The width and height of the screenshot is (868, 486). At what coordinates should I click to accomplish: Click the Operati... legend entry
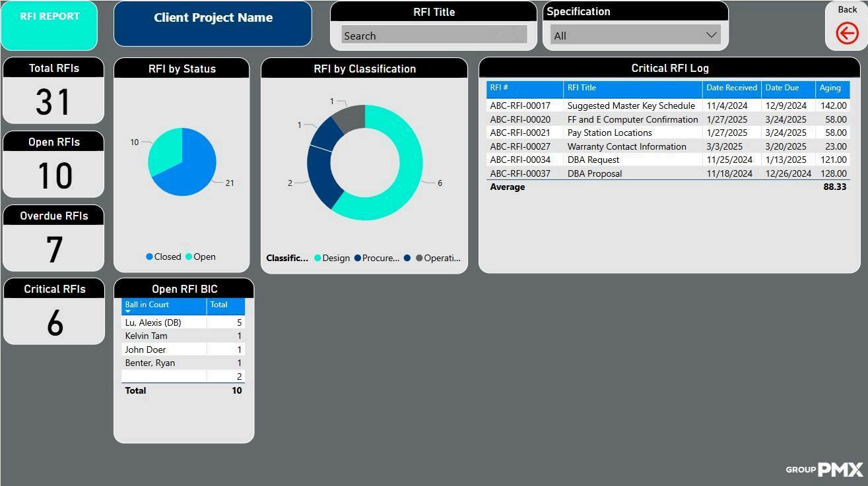438,258
